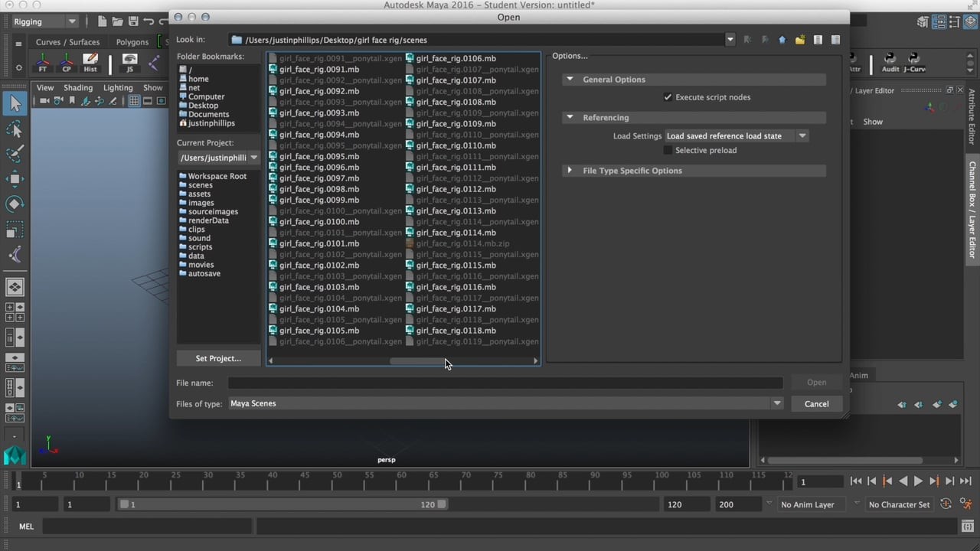Switch to detail view in file dialog
980x551 pixels.
[835, 39]
